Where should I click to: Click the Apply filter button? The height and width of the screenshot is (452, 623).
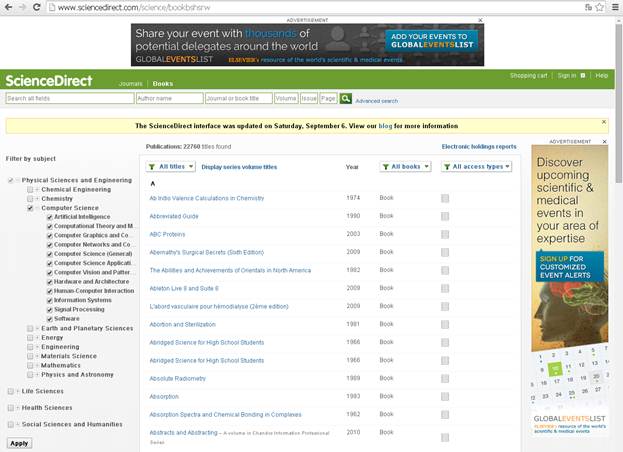pos(19,443)
